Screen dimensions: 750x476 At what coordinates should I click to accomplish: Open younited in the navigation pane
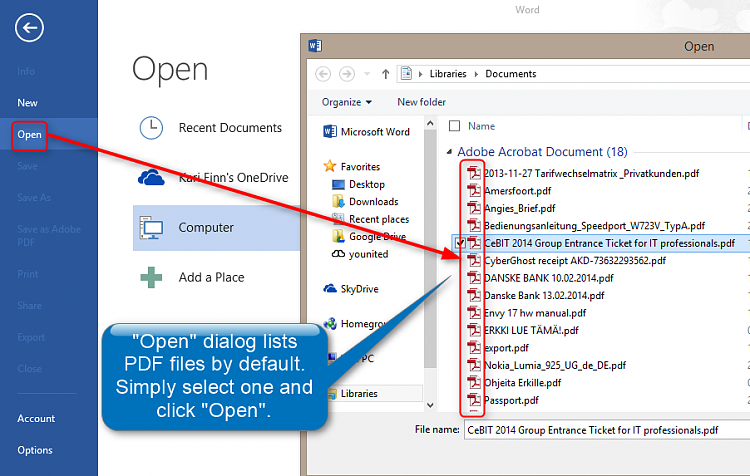(360, 254)
